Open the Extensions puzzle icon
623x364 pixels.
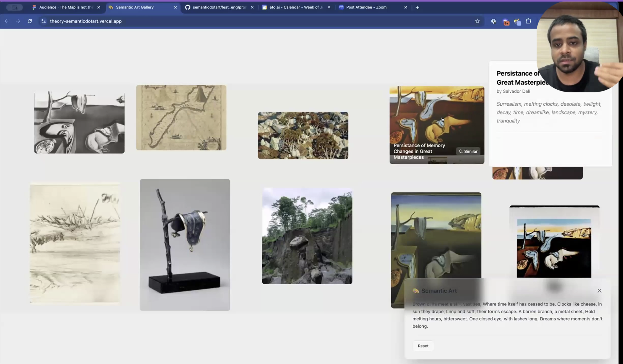[528, 21]
